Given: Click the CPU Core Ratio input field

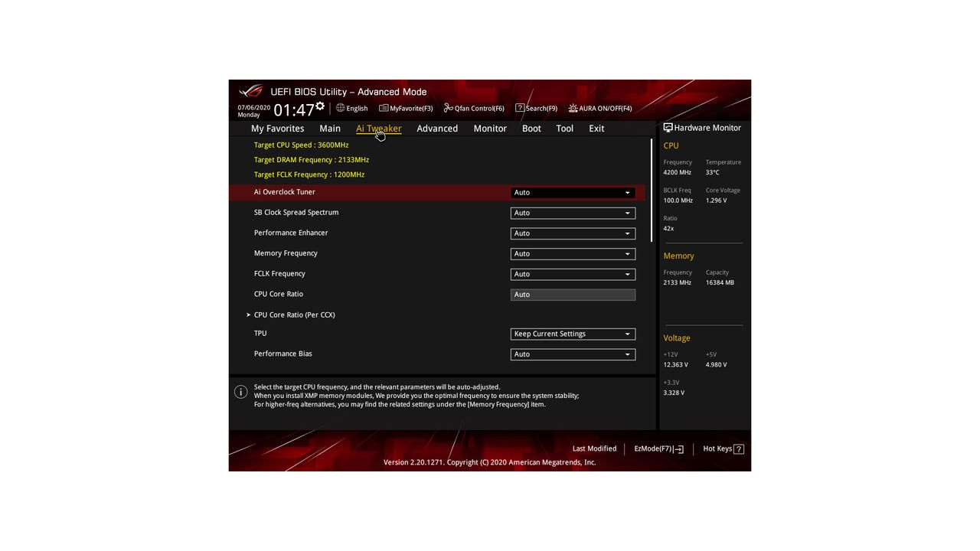Looking at the screenshot, I should (x=573, y=295).
